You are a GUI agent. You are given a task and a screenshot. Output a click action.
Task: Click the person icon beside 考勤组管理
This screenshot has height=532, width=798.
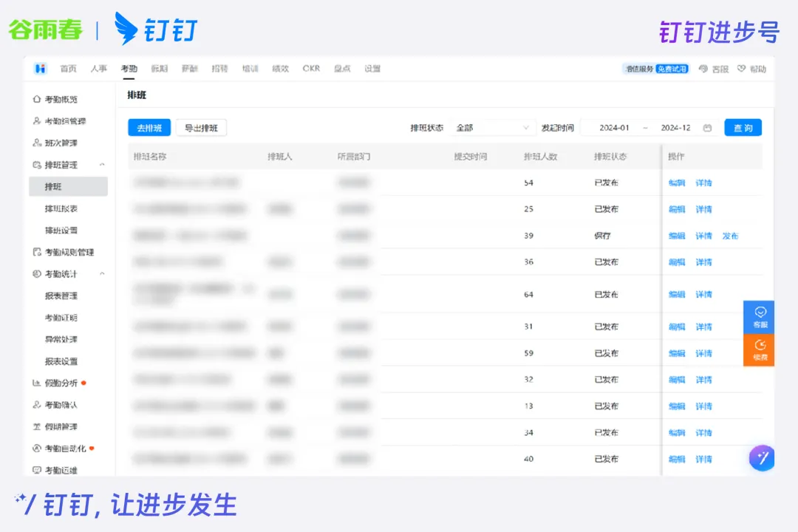tap(37, 120)
